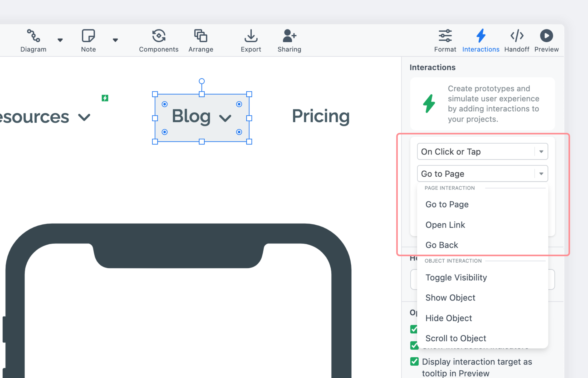This screenshot has height=378, width=588.
Task: Open the Handoff view
Action: pyautogui.click(x=517, y=40)
